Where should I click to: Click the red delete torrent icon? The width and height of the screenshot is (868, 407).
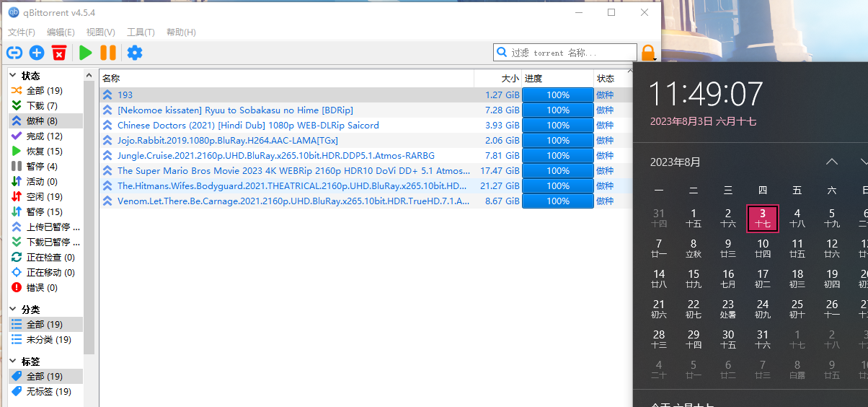[59, 53]
